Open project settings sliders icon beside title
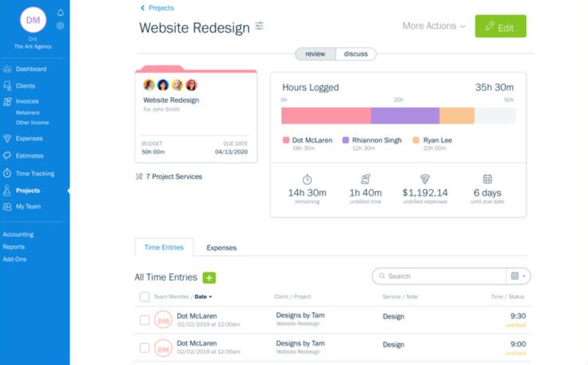Image resolution: width=588 pixels, height=365 pixels. pyautogui.click(x=259, y=26)
